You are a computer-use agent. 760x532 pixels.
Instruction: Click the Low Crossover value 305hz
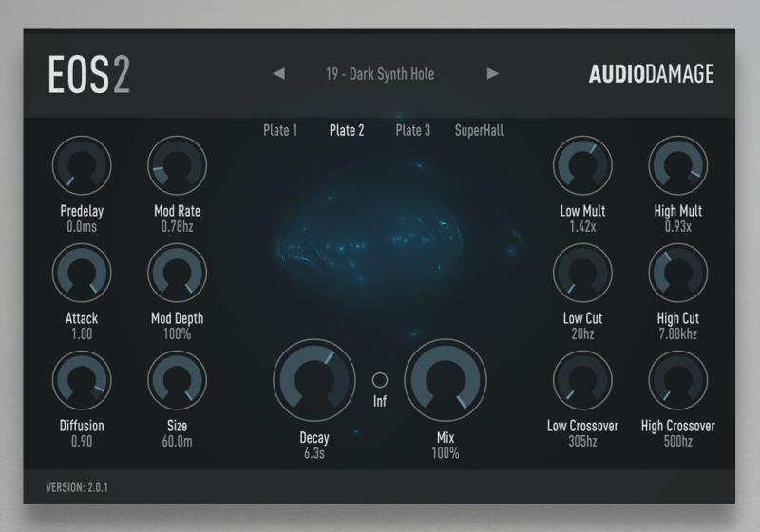coord(582,442)
